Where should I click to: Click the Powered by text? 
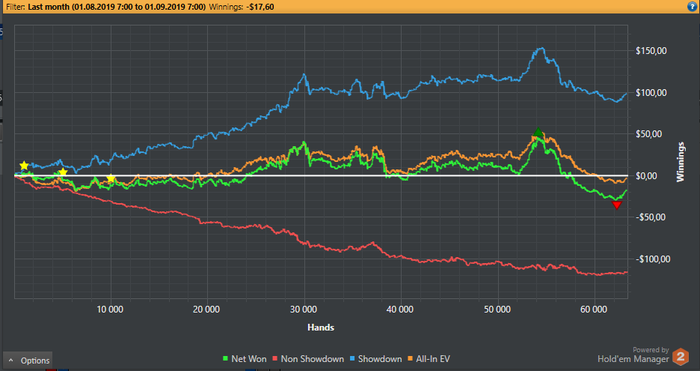(x=650, y=350)
